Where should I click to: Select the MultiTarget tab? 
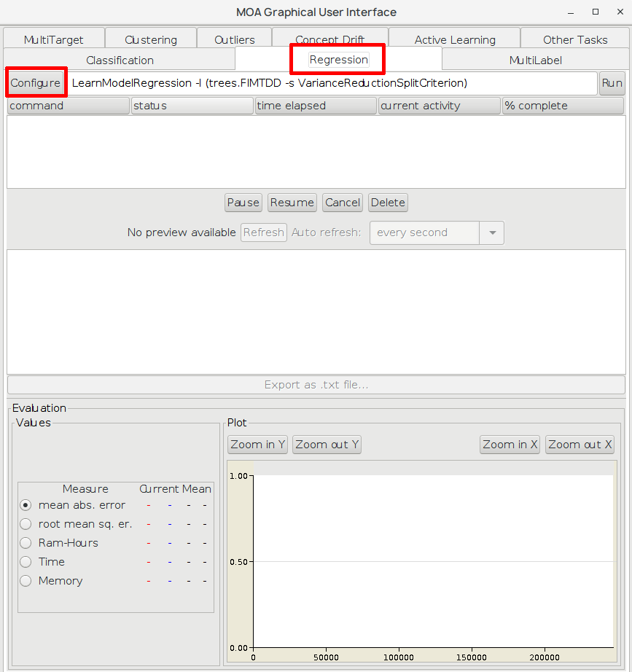[x=54, y=40]
